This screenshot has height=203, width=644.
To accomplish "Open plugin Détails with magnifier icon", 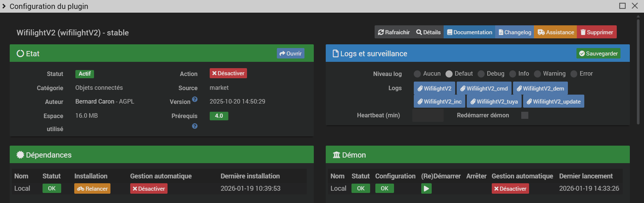I will click(428, 32).
